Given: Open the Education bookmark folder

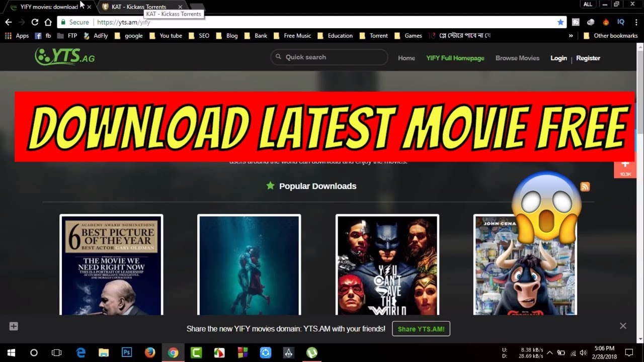Looking at the screenshot, I should coord(335,36).
